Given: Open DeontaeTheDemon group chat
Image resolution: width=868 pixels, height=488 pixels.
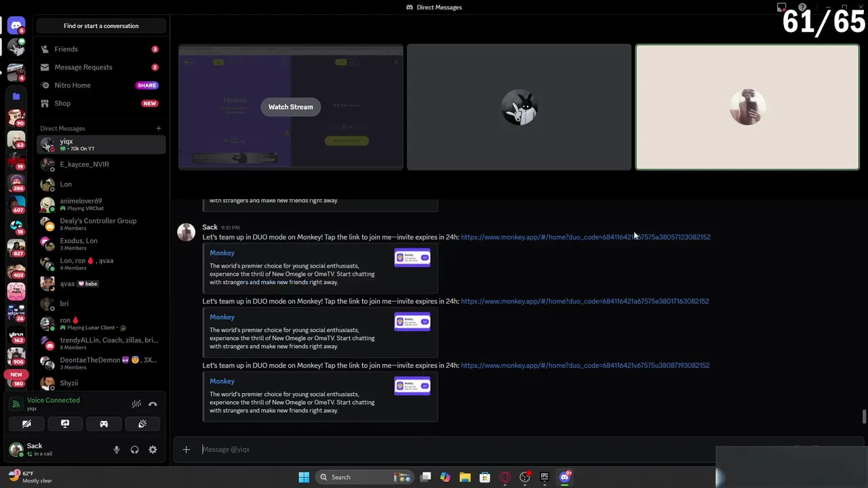Looking at the screenshot, I should [101, 363].
